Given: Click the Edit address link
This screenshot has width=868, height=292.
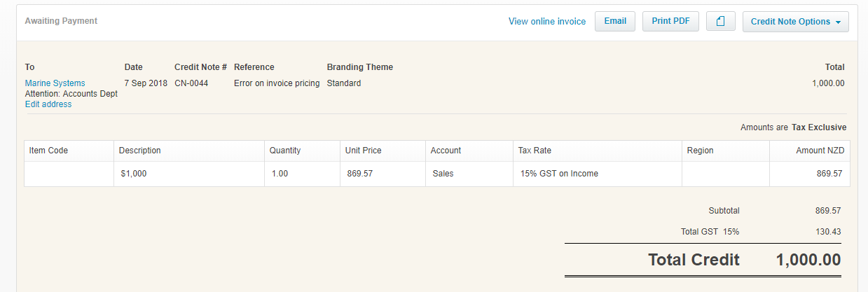Looking at the screenshot, I should 48,104.
